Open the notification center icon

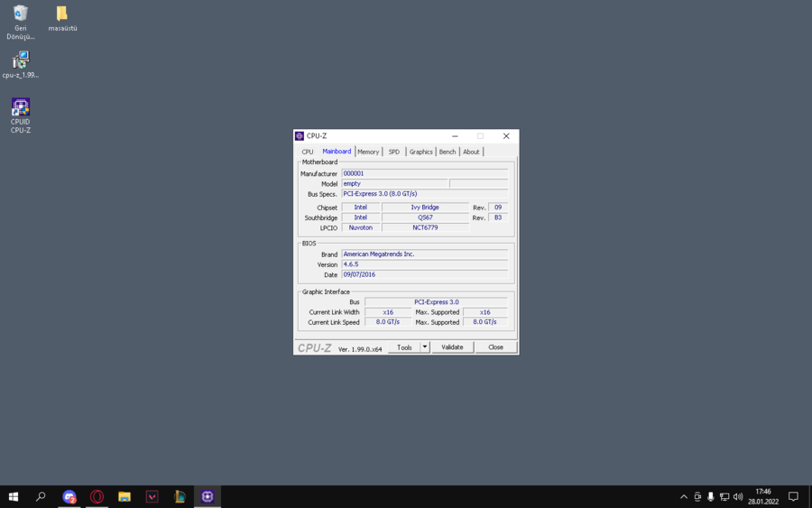(793, 496)
